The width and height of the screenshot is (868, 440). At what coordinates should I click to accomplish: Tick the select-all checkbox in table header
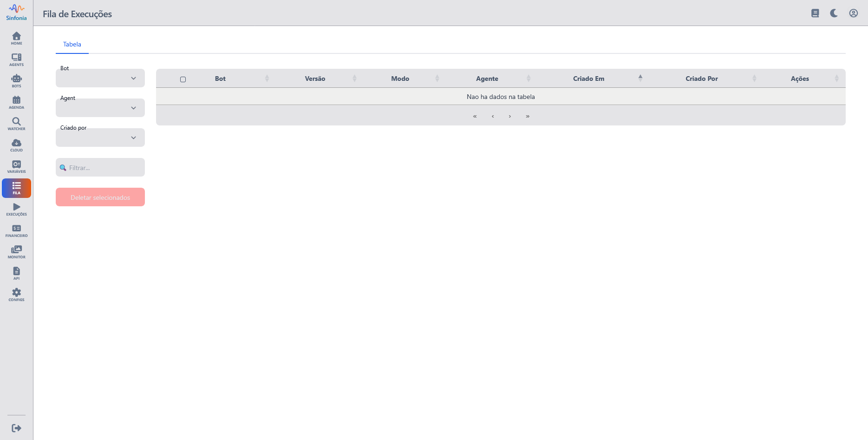(183, 79)
